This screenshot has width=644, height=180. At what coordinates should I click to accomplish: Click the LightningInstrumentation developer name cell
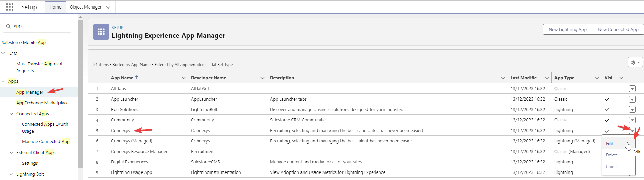point(216,172)
